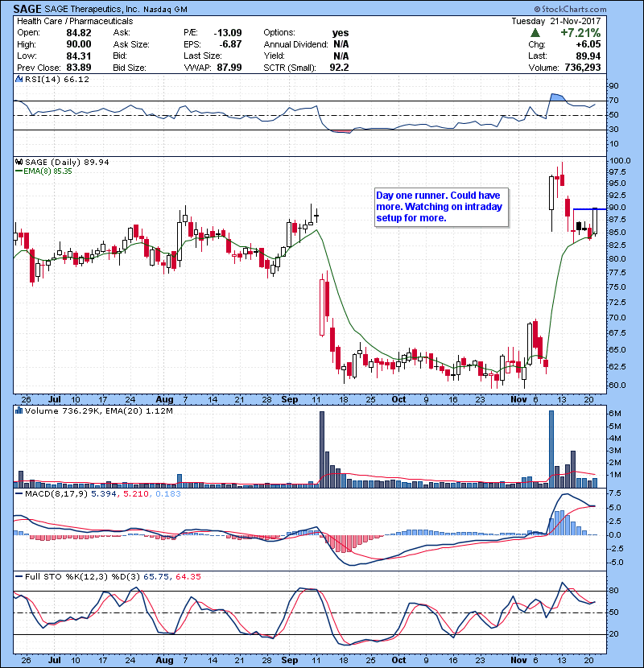Image resolution: width=644 pixels, height=668 pixels.
Task: Select the Prev Close value 83.89
Action: click(79, 68)
